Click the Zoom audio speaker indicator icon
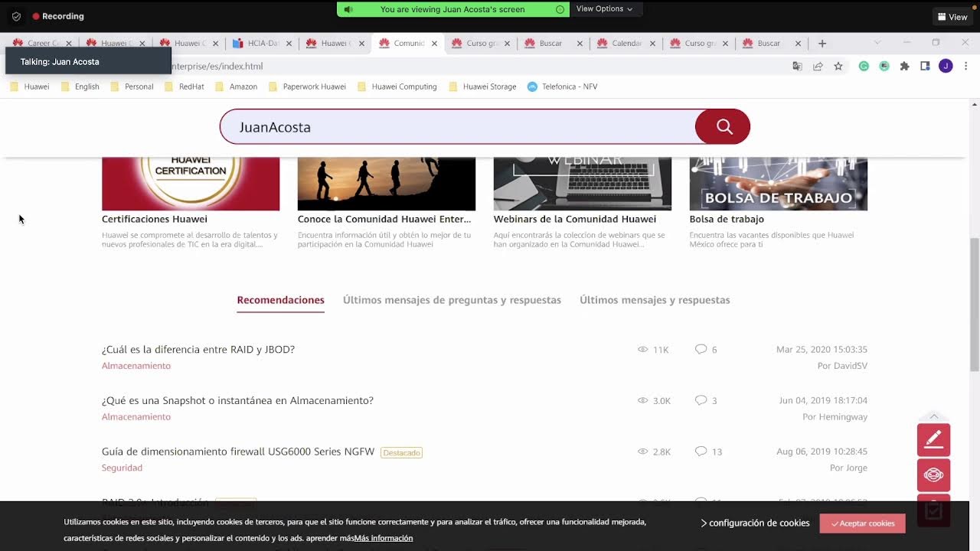This screenshot has width=980, height=551. (348, 9)
